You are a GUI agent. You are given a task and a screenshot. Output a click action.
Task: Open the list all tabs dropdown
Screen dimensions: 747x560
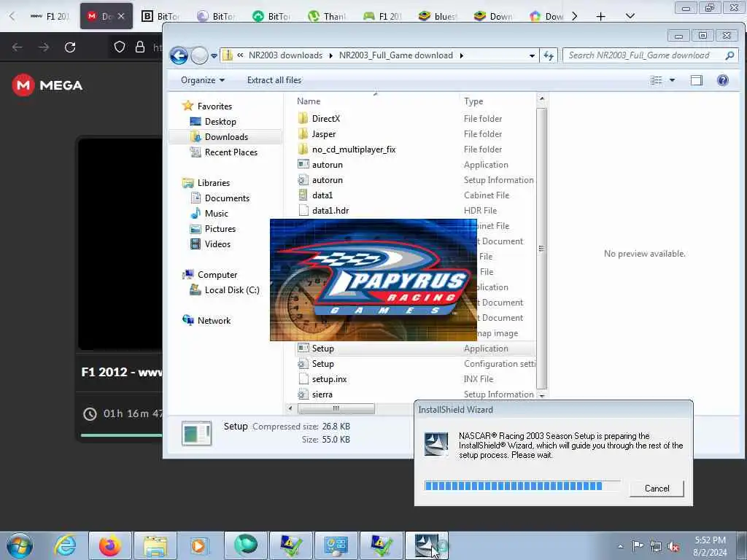click(x=630, y=16)
